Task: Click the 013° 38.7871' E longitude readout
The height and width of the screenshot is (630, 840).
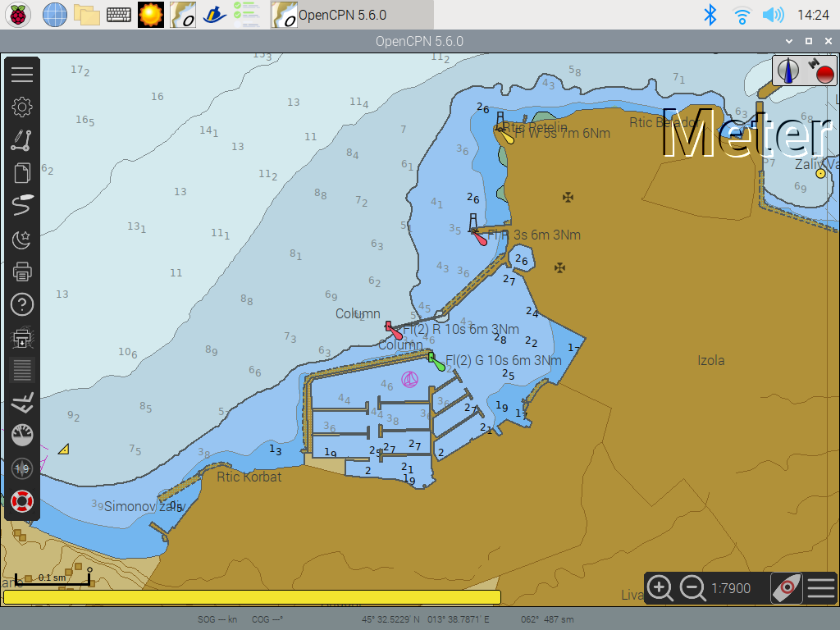Action: [459, 619]
